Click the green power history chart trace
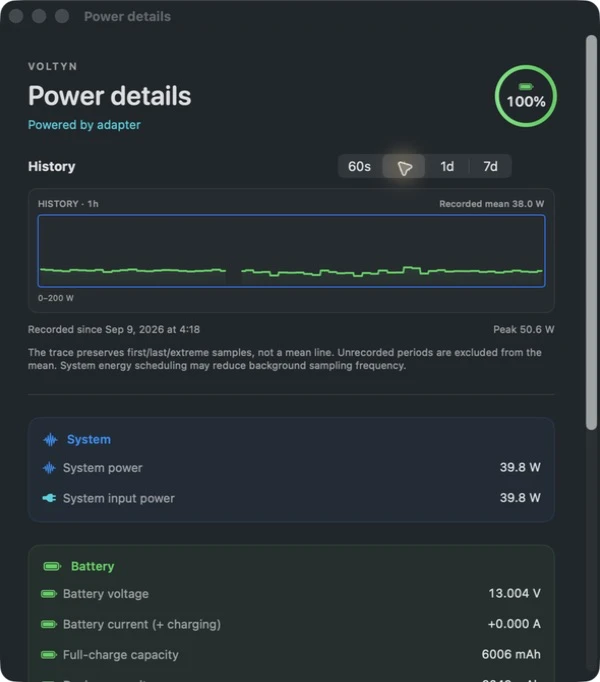The width and height of the screenshot is (600, 682). coord(292,271)
